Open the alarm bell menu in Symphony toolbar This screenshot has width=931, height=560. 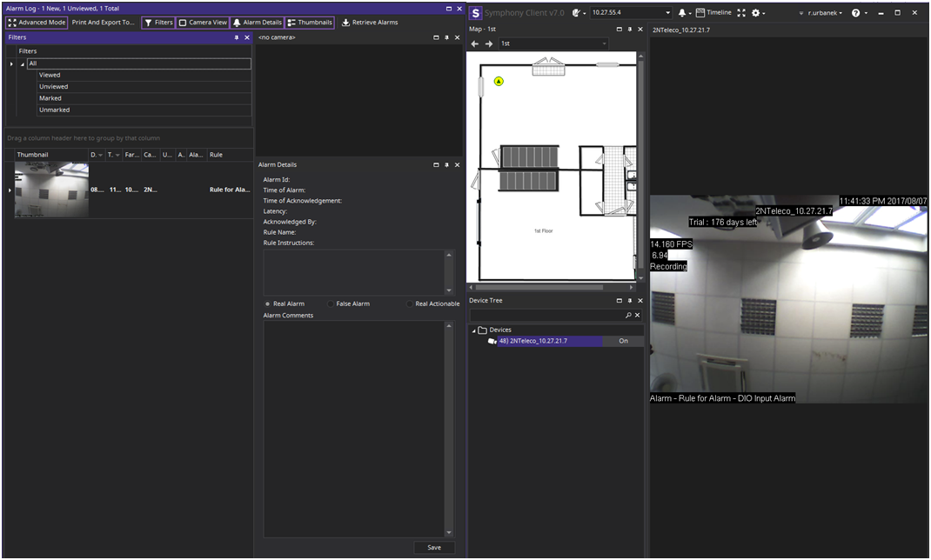point(684,13)
